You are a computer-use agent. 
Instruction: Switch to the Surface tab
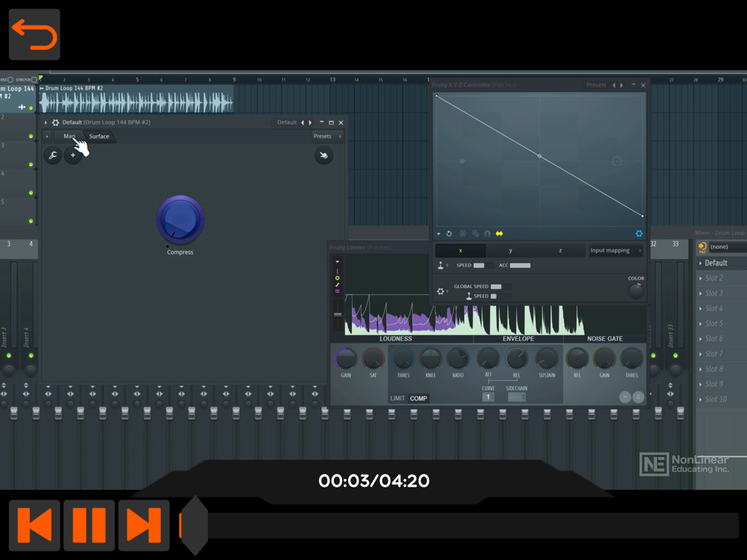coord(99,136)
